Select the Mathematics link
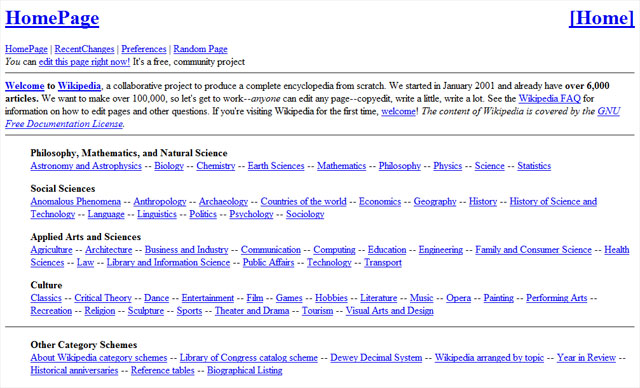This screenshot has width=640, height=388. [x=342, y=166]
